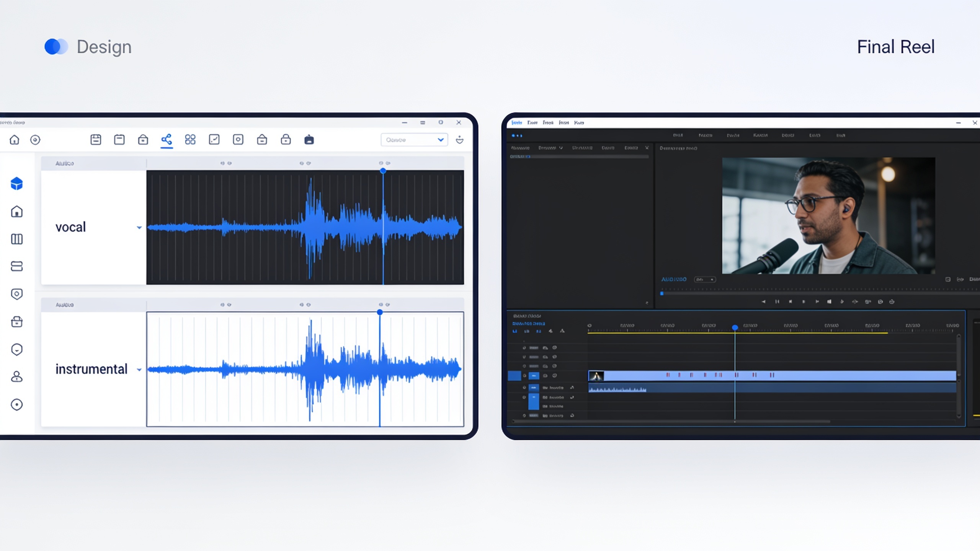This screenshot has height=551, width=980.
Task: Open the second menu bar item in the video editor
Action: 532,123
